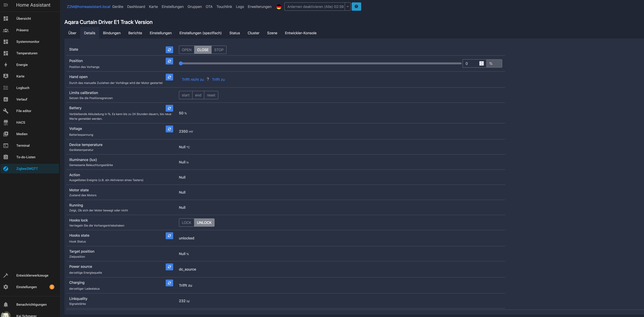Screen dimensions: 644x317
Task: Expand the Anlernen deaktivieren dropdown arrow
Action: click(347, 6)
